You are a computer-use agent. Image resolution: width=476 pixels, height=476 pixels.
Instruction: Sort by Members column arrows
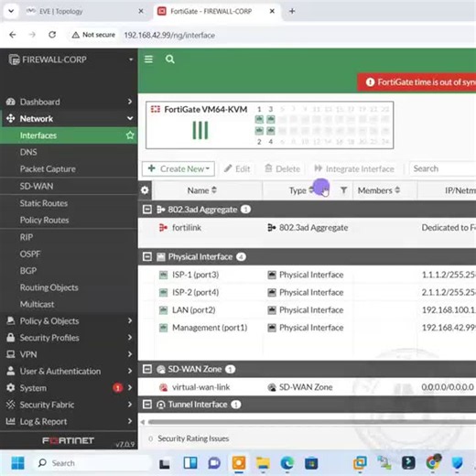coord(397,190)
